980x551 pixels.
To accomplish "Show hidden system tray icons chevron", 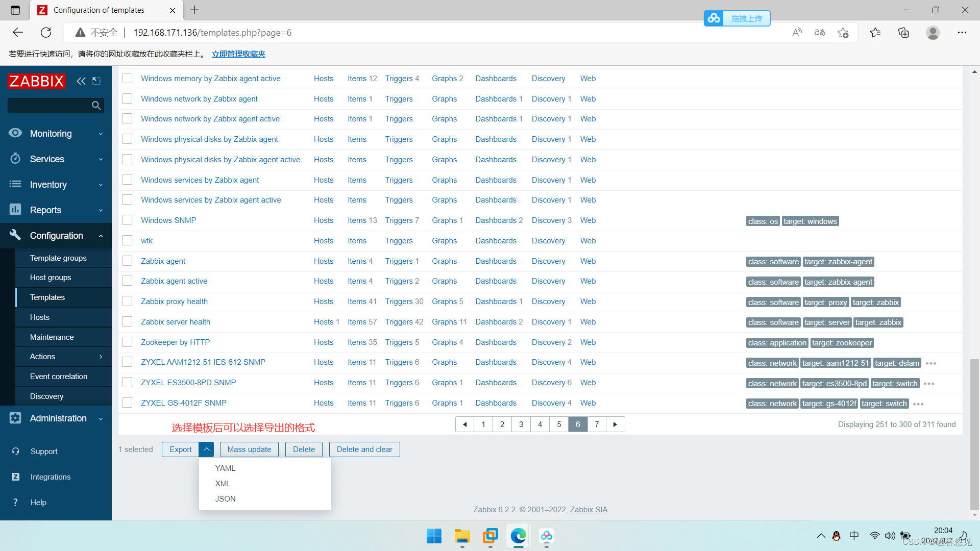I will tap(821, 536).
